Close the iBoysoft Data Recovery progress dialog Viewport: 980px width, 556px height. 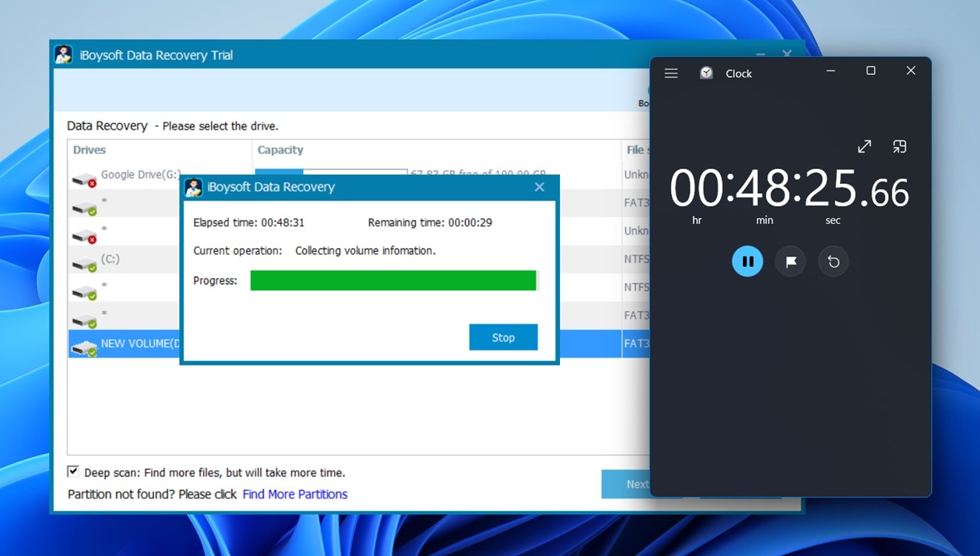coord(539,187)
